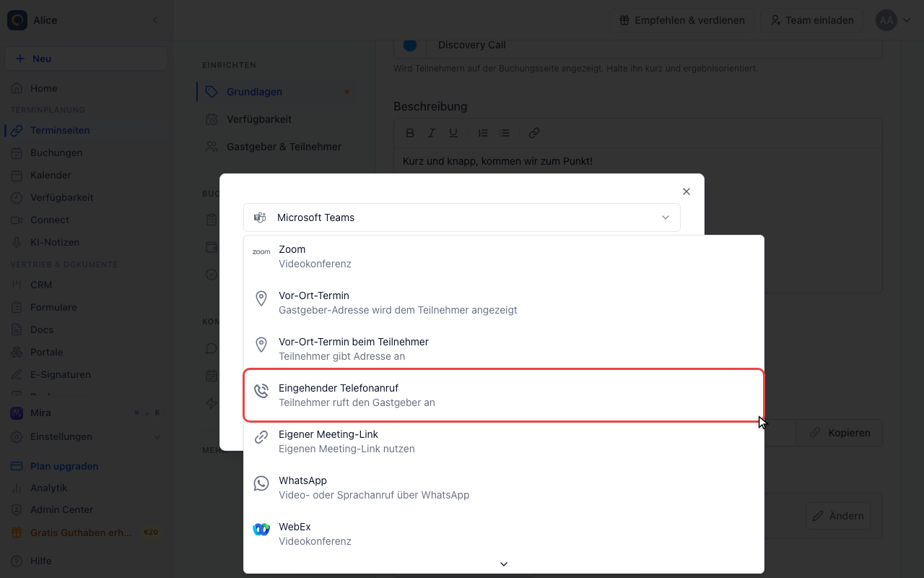924x578 pixels.
Task: Choose Eigener Meeting-Link option
Action: click(504, 441)
